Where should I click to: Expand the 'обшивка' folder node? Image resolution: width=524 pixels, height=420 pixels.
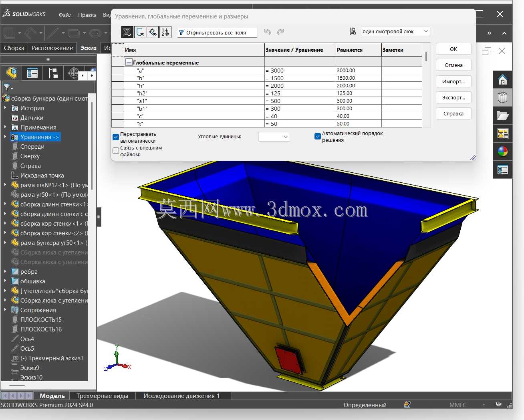click(x=5, y=281)
